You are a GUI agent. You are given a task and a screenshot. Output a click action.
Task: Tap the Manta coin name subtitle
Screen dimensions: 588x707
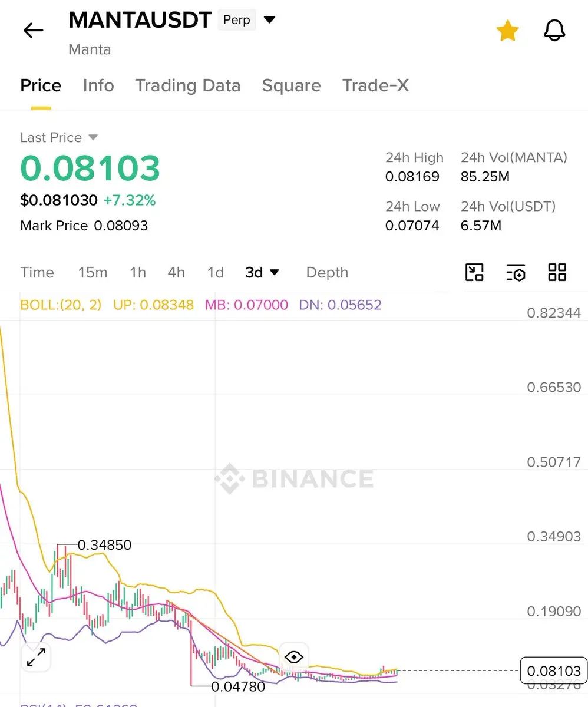tap(90, 49)
